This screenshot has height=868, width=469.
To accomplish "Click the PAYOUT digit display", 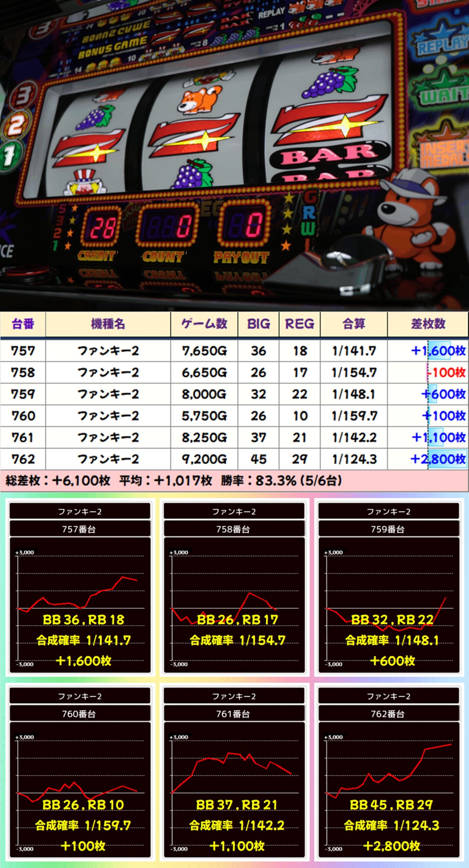I will tap(245, 225).
